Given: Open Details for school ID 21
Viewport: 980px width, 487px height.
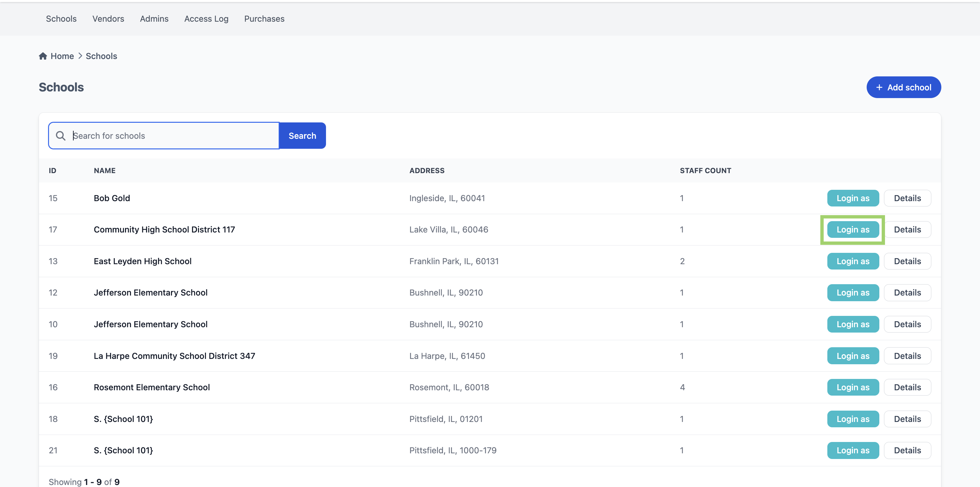Looking at the screenshot, I should (907, 450).
